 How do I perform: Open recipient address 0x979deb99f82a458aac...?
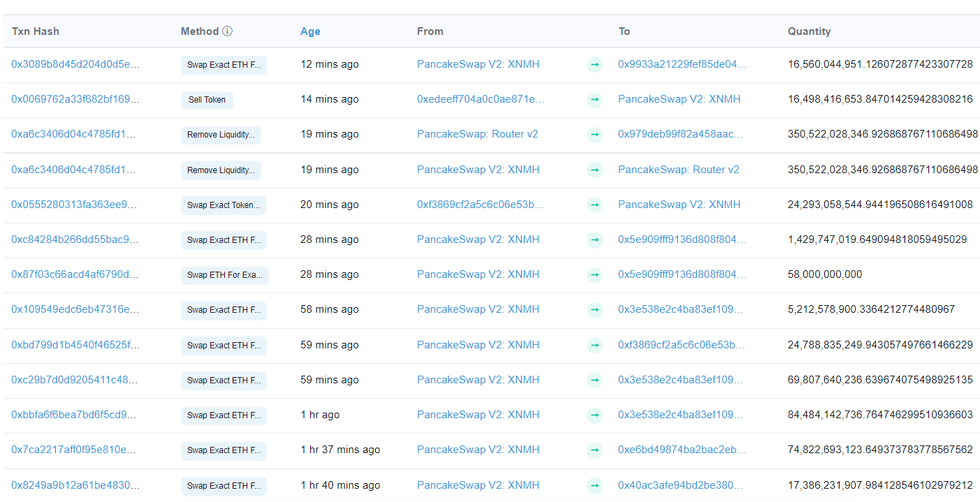click(x=681, y=134)
